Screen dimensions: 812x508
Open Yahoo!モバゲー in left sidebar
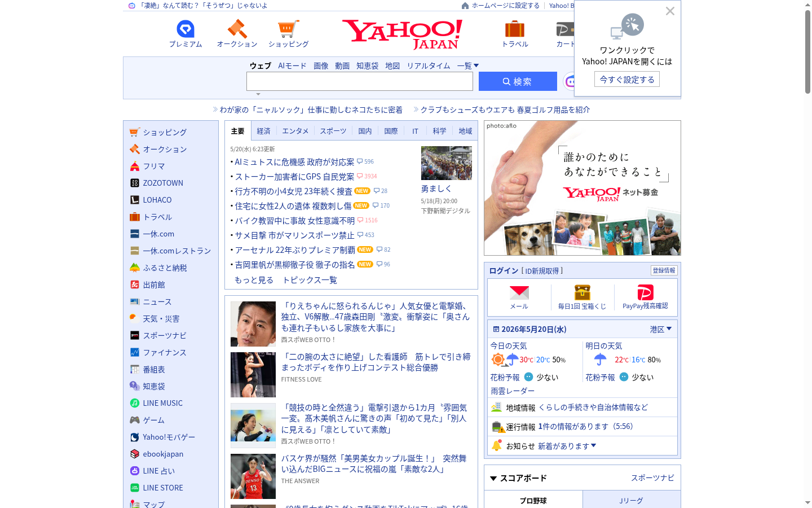(169, 437)
